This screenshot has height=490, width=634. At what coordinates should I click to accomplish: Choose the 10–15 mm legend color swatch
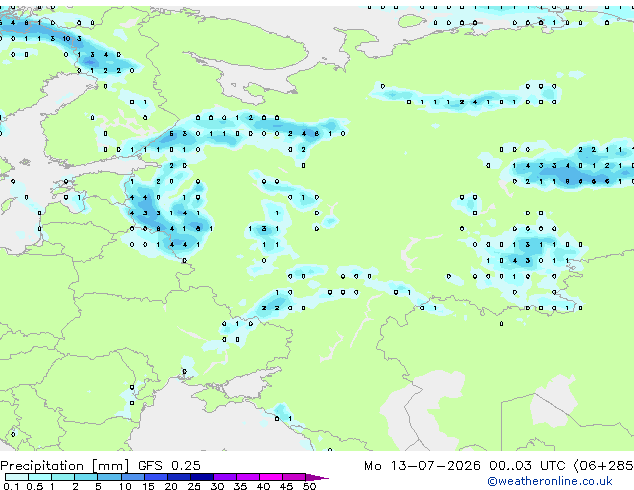[132, 477]
